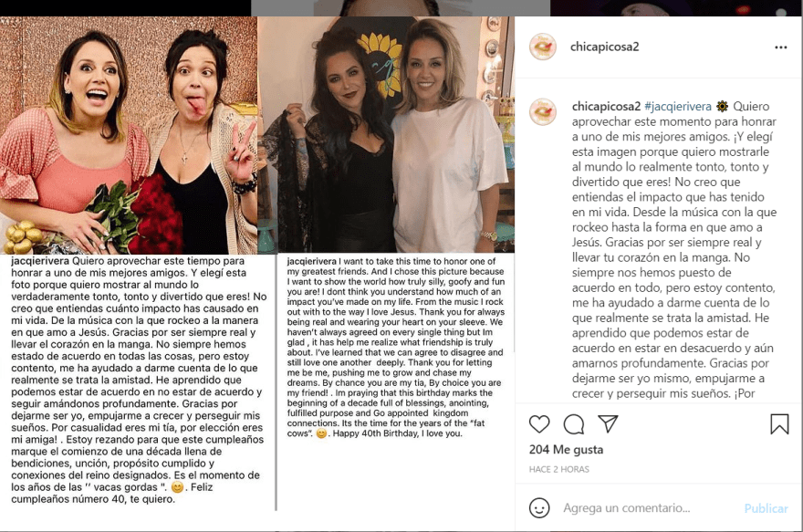
Task: Open the emoji picker smiley icon
Action: (539, 508)
